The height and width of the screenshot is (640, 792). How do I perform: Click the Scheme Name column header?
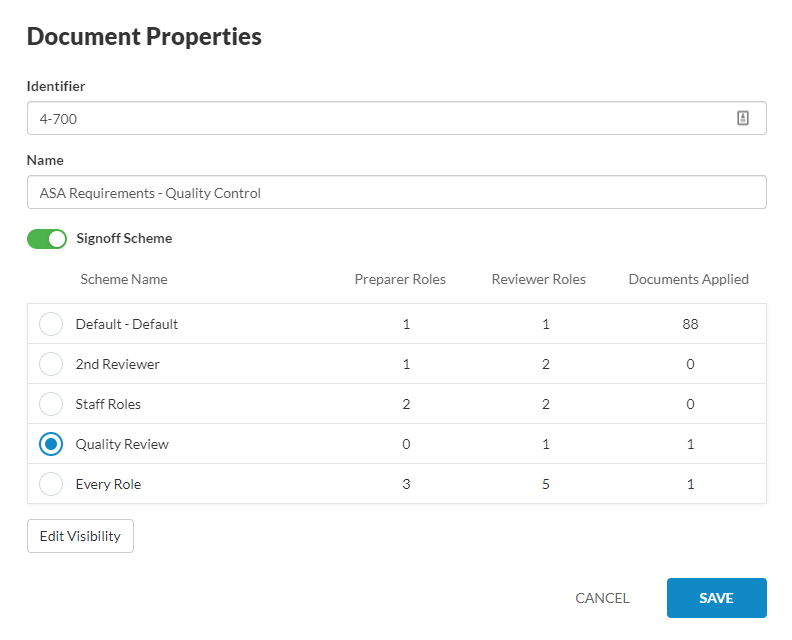[124, 279]
